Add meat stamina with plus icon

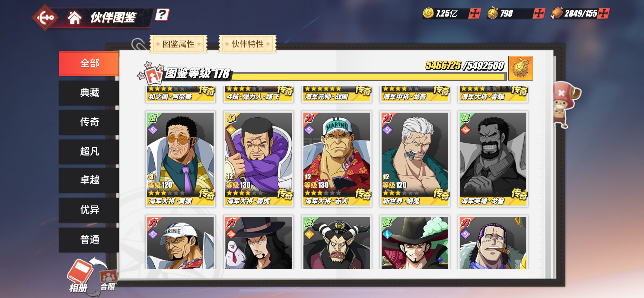[603, 13]
